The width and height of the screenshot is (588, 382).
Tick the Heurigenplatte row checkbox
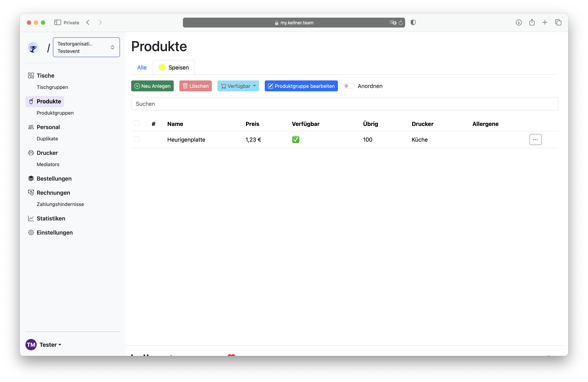point(137,139)
